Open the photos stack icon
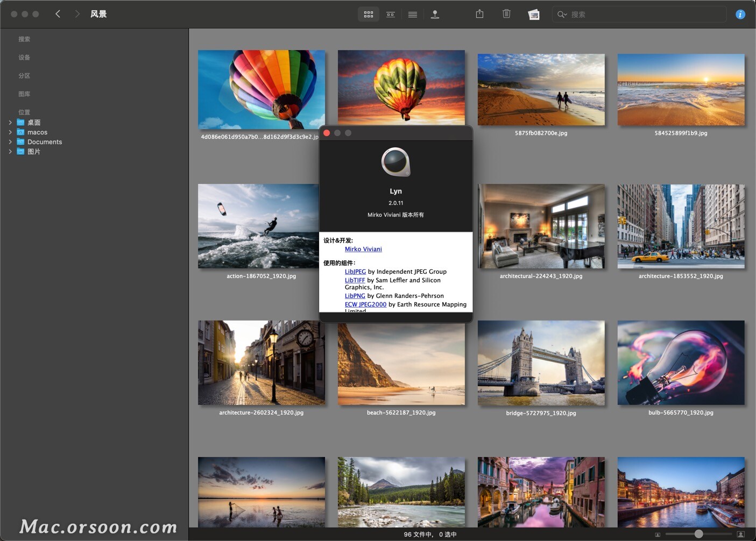This screenshot has width=756, height=541. (x=534, y=15)
